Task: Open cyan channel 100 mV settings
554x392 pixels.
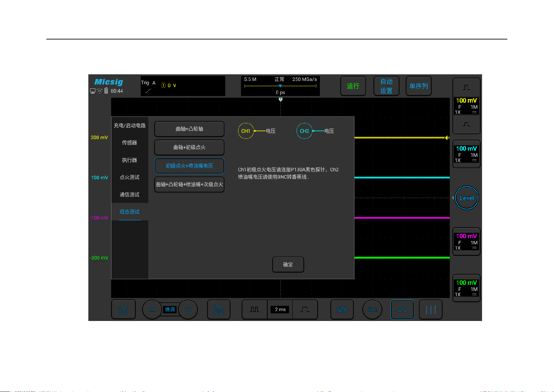Action: [467, 154]
